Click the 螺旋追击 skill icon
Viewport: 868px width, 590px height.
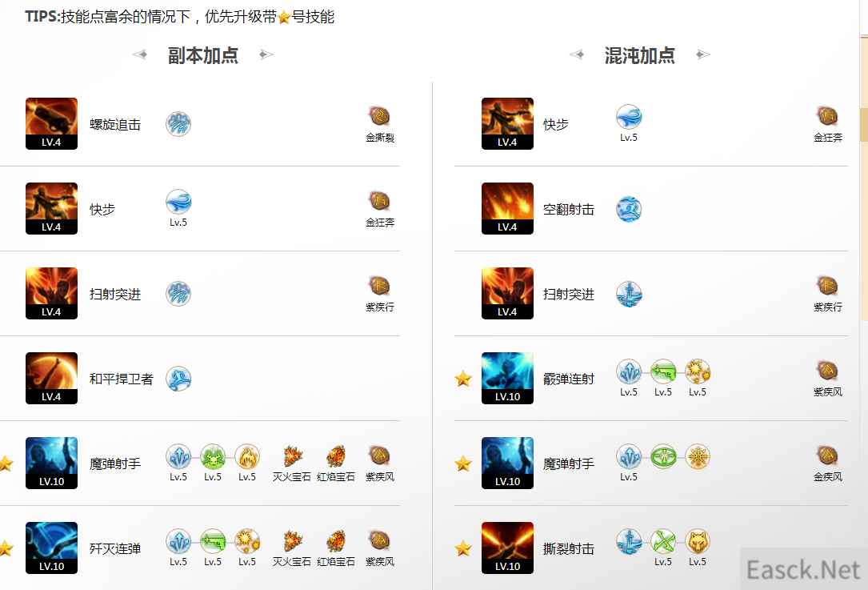[x=51, y=123]
